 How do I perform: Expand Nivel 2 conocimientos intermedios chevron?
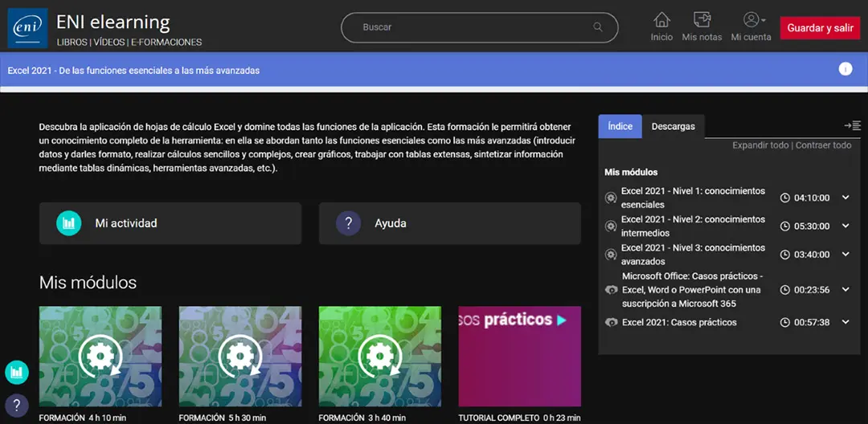click(x=845, y=226)
